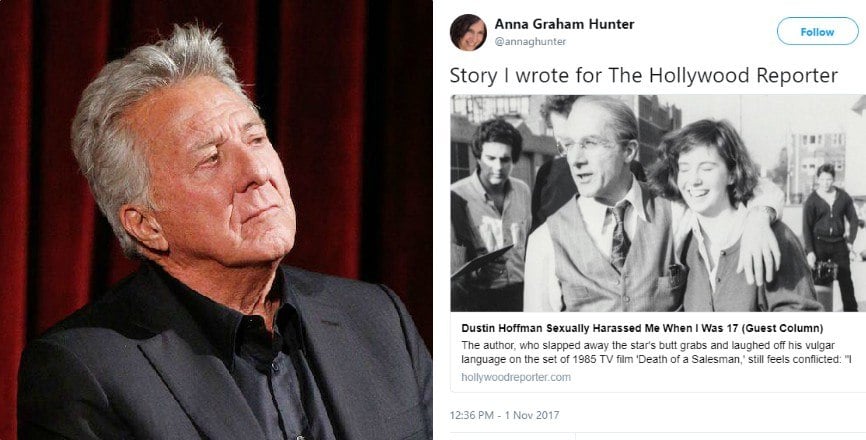
Task: Open the @annaghunter handle link
Action: [x=530, y=42]
